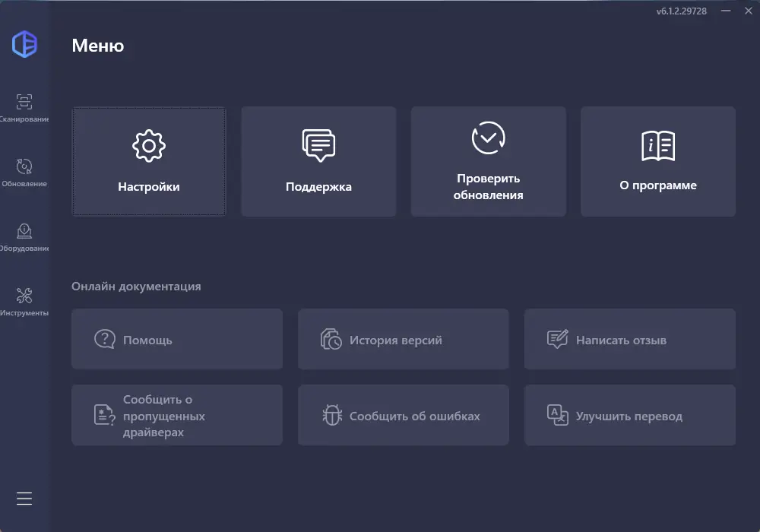
Task: Open Настройки from the menu grid
Action: [149, 161]
